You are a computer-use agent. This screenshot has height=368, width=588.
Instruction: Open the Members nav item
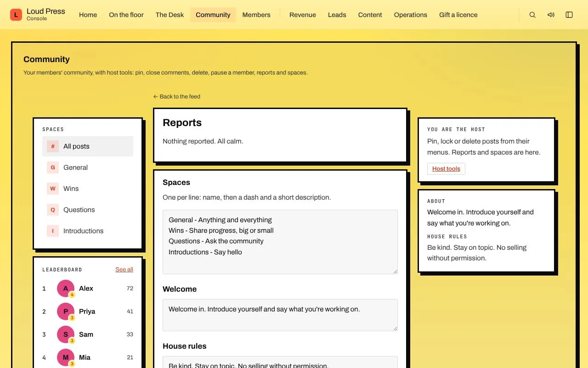pos(256,15)
